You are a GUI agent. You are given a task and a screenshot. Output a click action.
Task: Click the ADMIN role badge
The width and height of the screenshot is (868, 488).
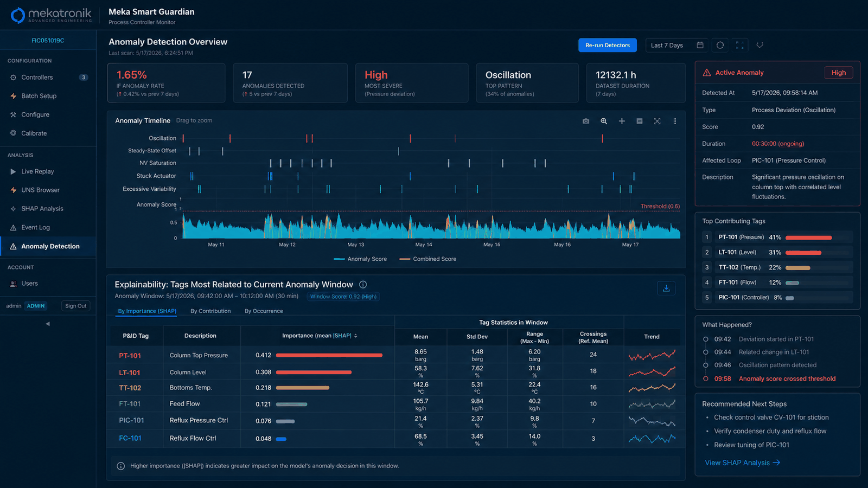[36, 306]
